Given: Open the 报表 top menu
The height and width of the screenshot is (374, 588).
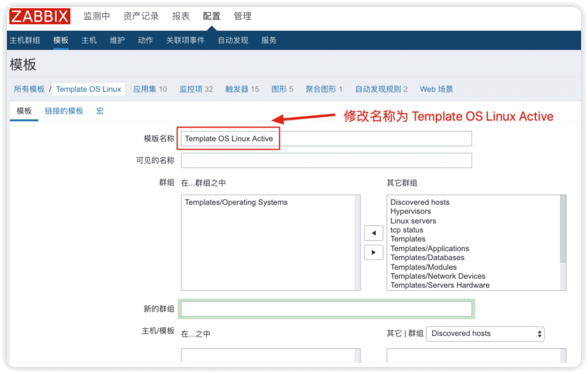Looking at the screenshot, I should [181, 16].
